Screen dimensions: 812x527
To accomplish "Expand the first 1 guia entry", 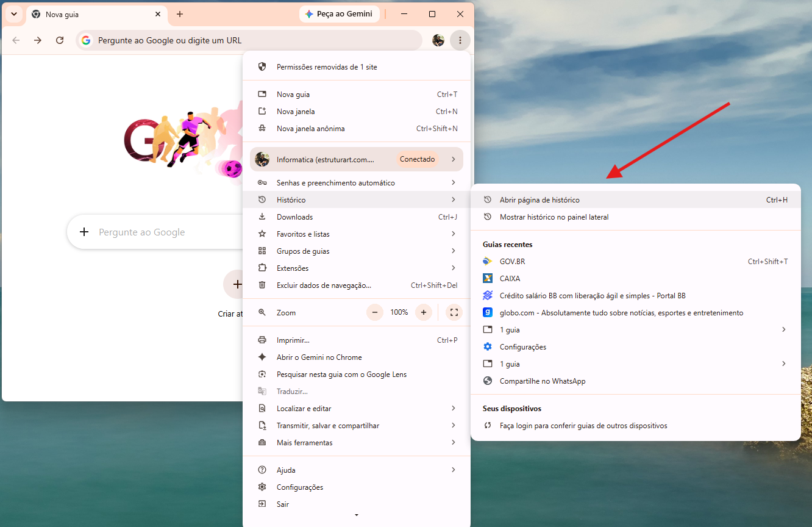I will [636, 330].
